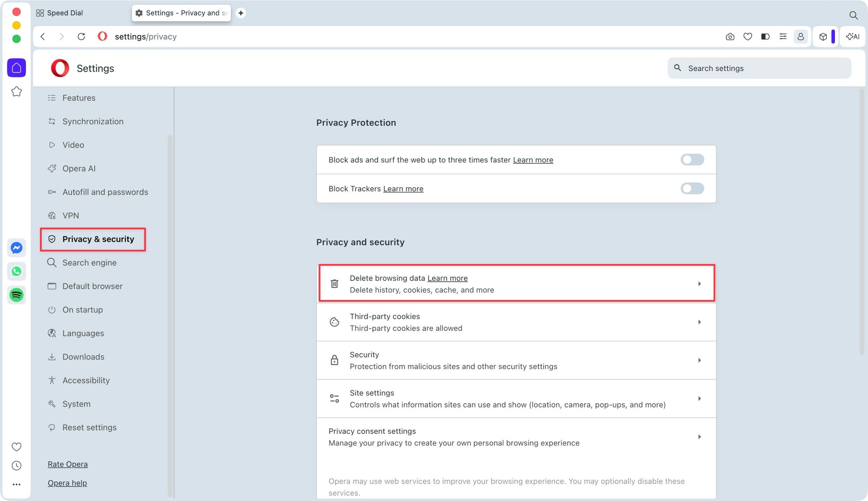Click the cookie icon for Third-party cookies
Screen dimensions: 868x501
334,322
